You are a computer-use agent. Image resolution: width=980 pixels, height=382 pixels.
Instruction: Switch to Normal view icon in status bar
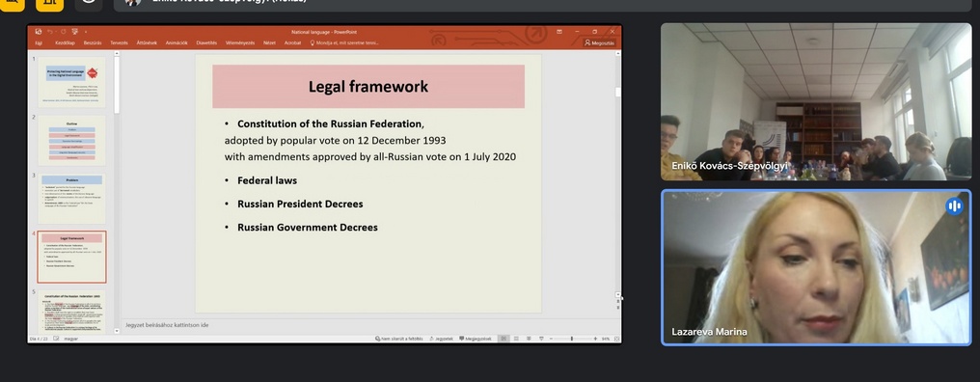504,339
